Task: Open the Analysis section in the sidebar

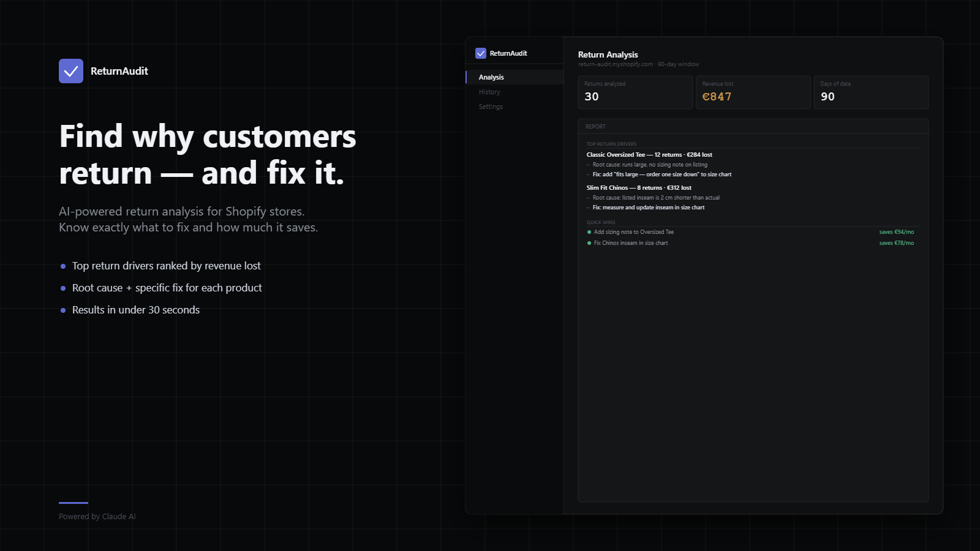Action: (514, 77)
